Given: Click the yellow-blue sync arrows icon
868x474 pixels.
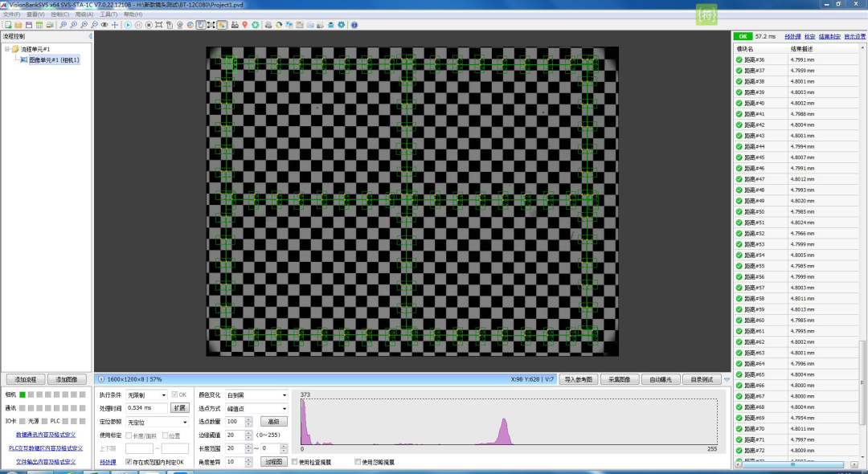Looking at the screenshot, I should click(279, 25).
